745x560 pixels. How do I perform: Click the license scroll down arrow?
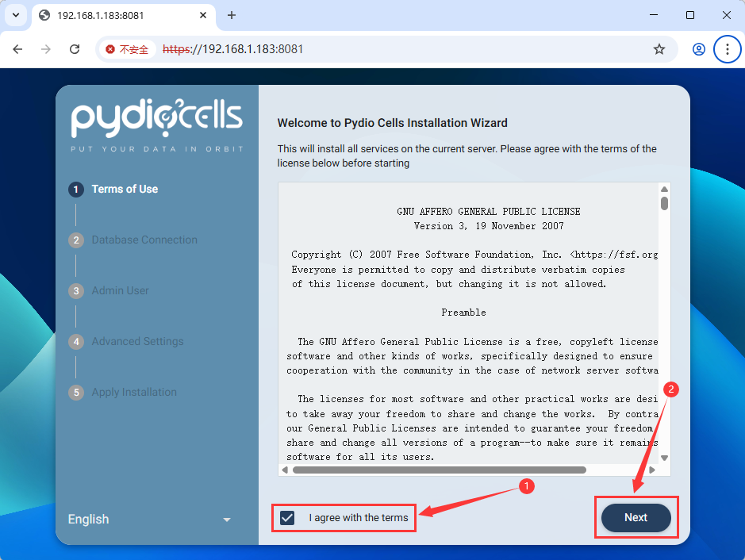[x=664, y=458]
